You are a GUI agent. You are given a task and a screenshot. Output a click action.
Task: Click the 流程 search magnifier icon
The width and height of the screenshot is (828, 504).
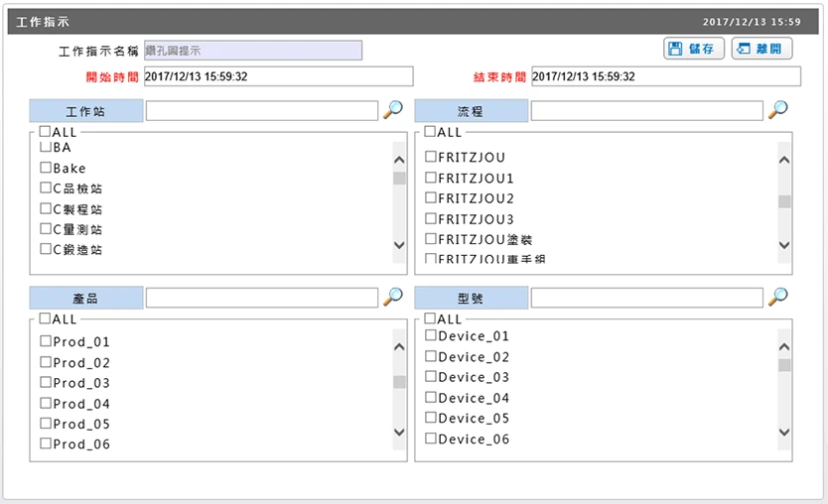[x=777, y=110]
